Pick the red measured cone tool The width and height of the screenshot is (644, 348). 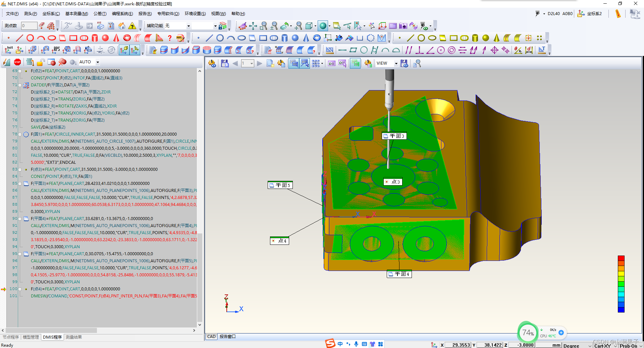pos(116,38)
